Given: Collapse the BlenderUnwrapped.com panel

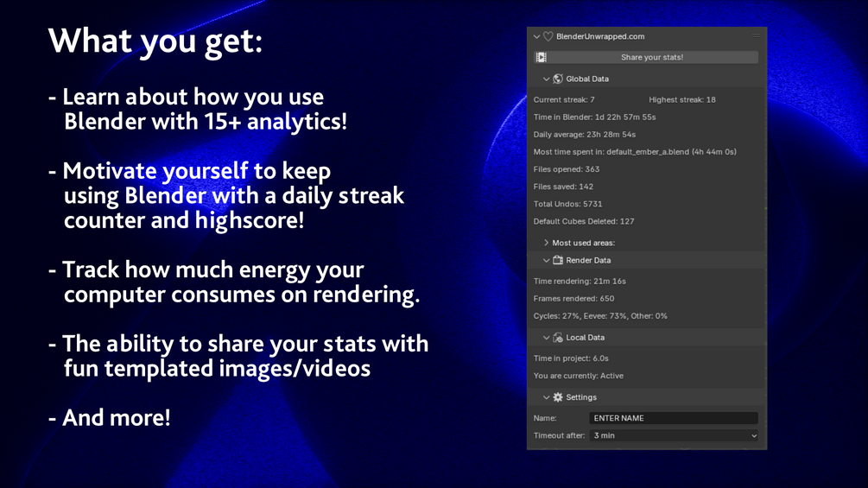Looking at the screenshot, I should click(x=536, y=36).
